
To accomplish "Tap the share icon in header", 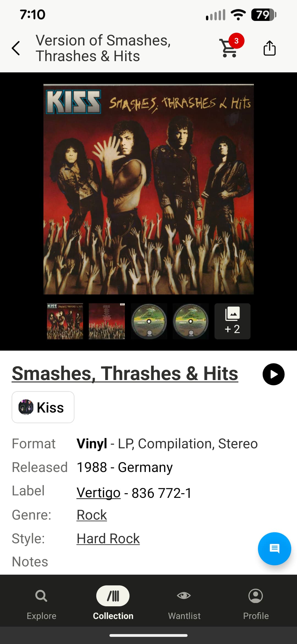I will pos(269,48).
